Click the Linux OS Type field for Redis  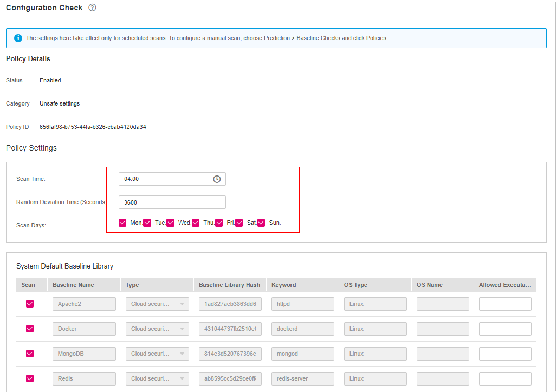coord(375,378)
